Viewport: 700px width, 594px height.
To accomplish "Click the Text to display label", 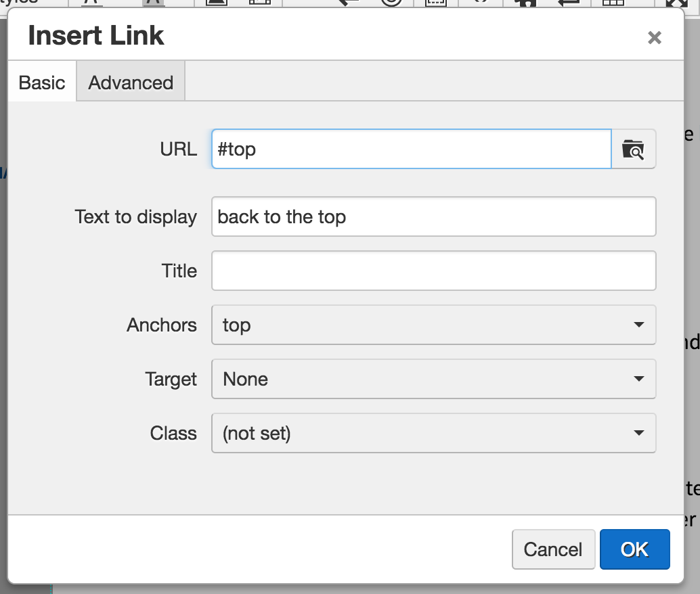I will [135, 216].
